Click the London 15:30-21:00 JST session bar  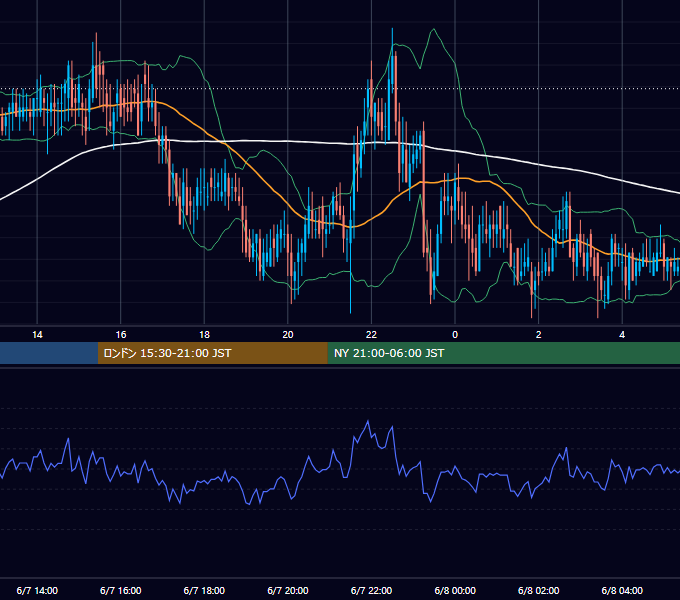coord(212,353)
